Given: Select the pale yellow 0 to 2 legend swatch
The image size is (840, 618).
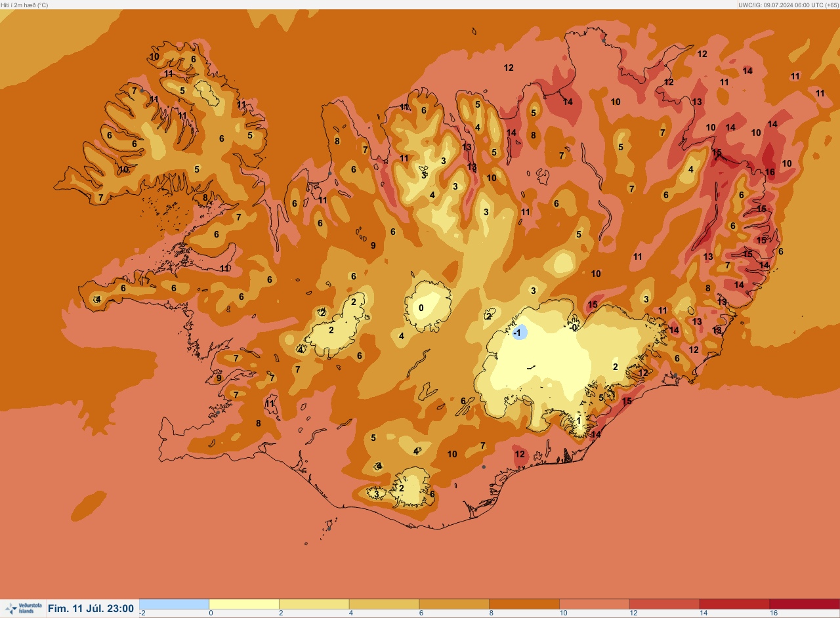Looking at the screenshot, I should 244,604.
